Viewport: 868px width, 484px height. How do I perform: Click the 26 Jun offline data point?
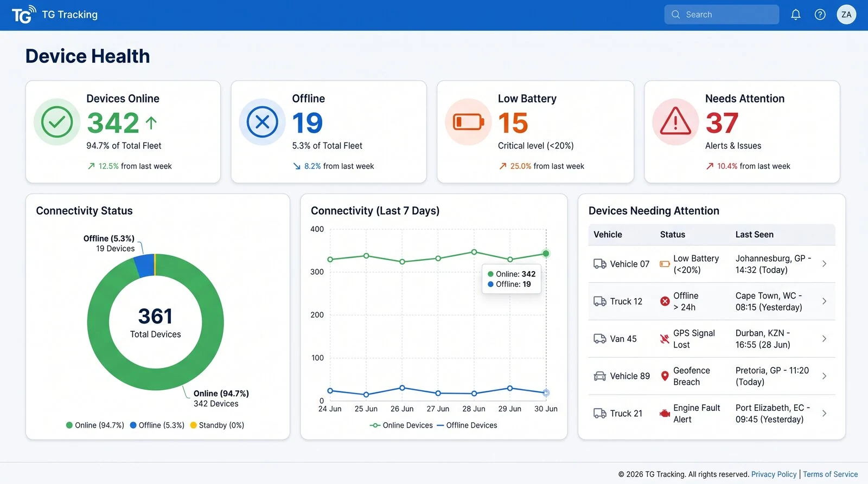(402, 388)
